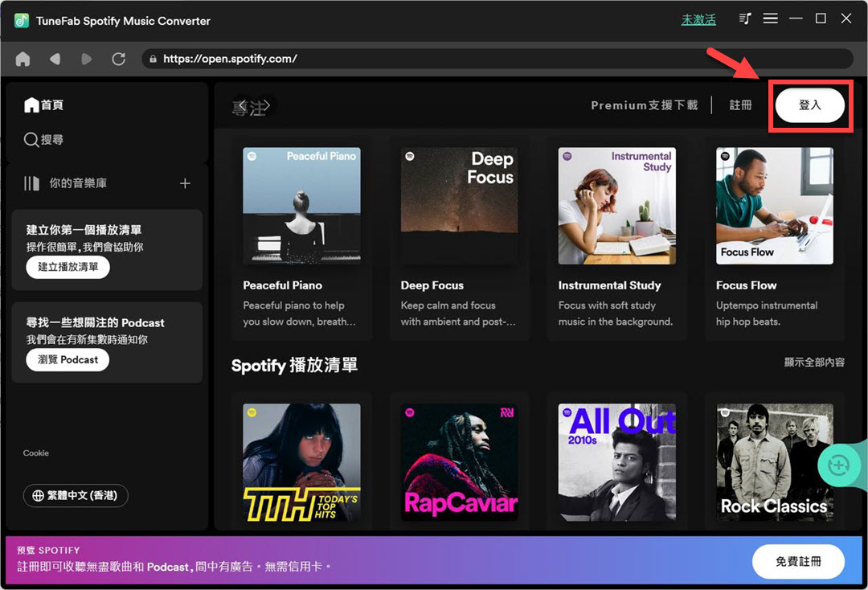
Task: Minimize the TuneFab window
Action: [796, 18]
